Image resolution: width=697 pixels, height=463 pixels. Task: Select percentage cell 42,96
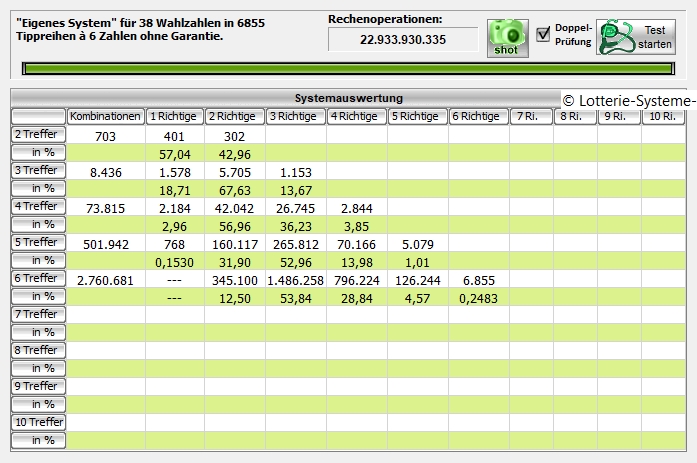click(x=234, y=154)
